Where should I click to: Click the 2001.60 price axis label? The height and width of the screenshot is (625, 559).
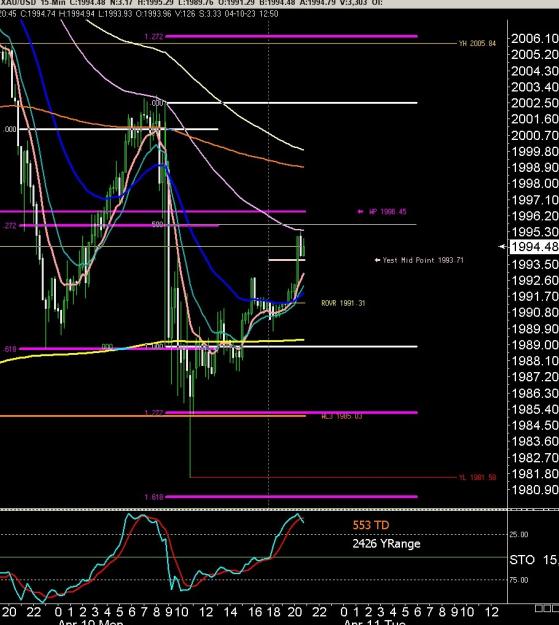pos(535,119)
